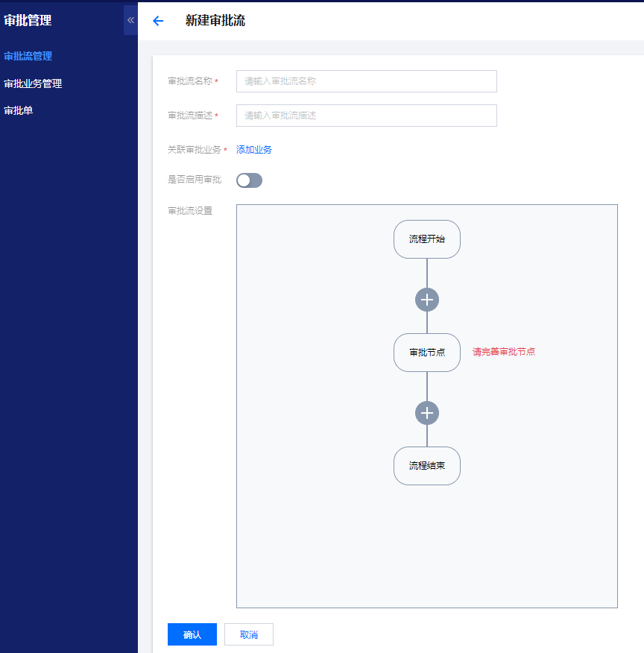Click the 是否启用审批 label text
Screen dimensions: 644x653
tap(195, 180)
